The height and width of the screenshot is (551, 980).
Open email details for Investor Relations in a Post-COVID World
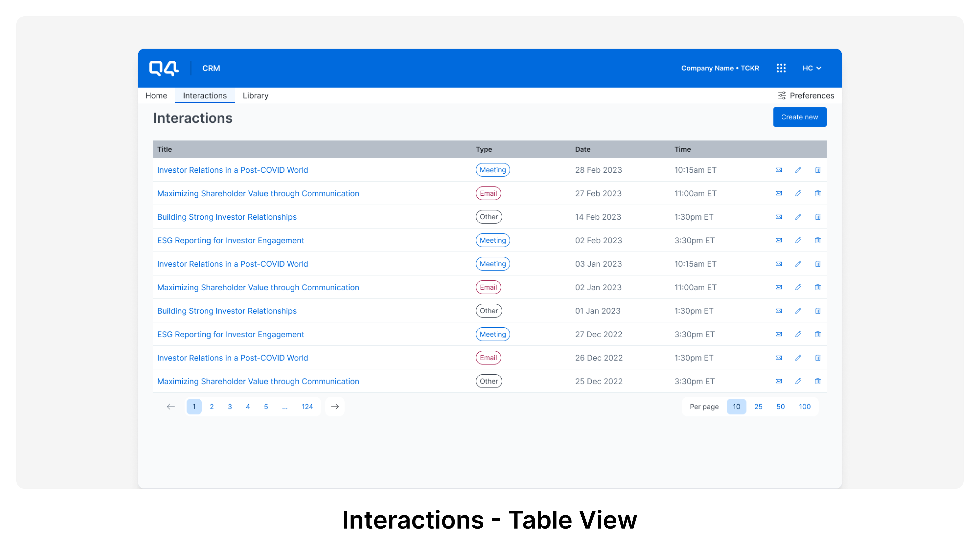click(778, 170)
